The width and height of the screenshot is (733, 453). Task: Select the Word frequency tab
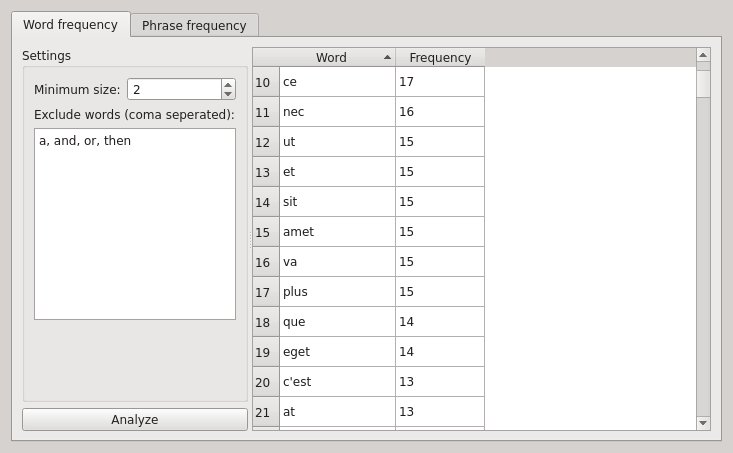70,24
